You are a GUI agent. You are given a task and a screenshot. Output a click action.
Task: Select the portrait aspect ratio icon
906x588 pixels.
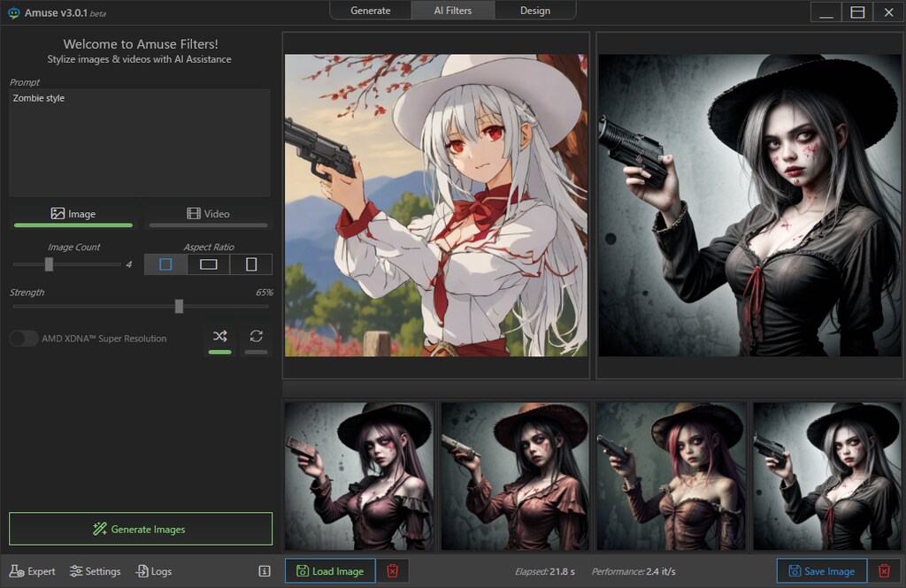click(250, 263)
